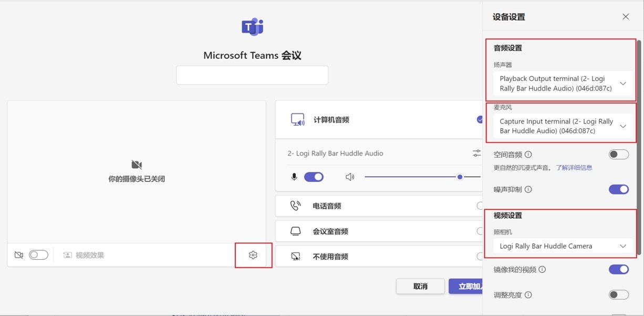Screen dimensions: 644x316
Task: Turn off 镜像我的视频 mirror switch
Action: [619, 270]
